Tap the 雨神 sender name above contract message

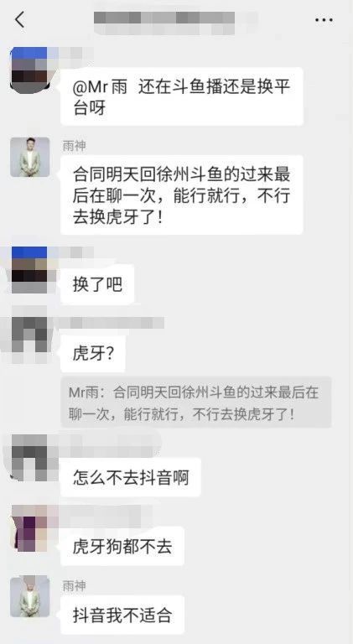point(75,146)
